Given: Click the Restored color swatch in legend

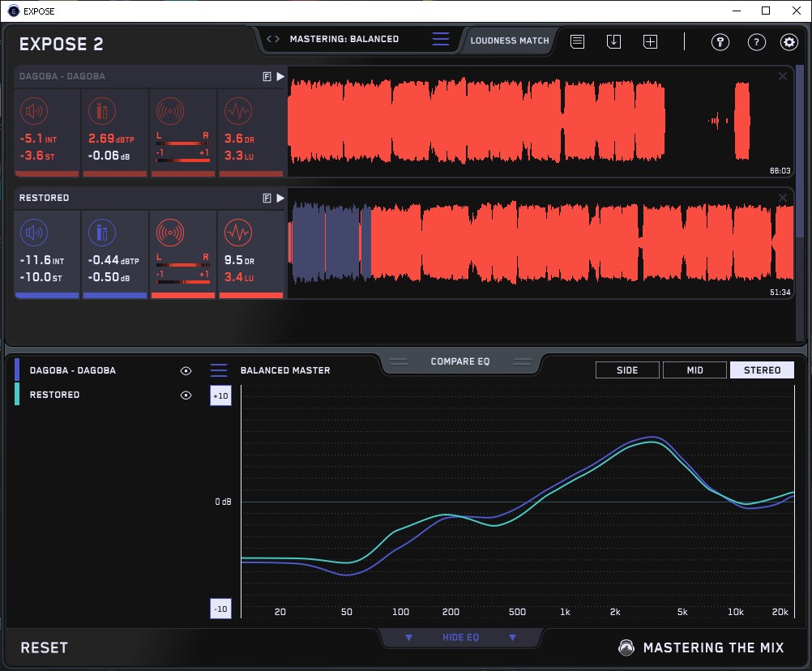Looking at the screenshot, I should pos(17,394).
